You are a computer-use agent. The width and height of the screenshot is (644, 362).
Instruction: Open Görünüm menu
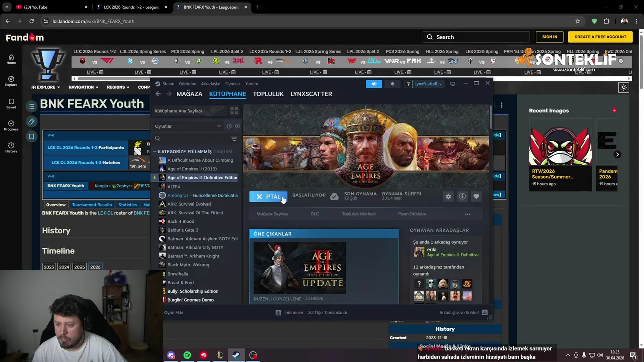(x=188, y=84)
